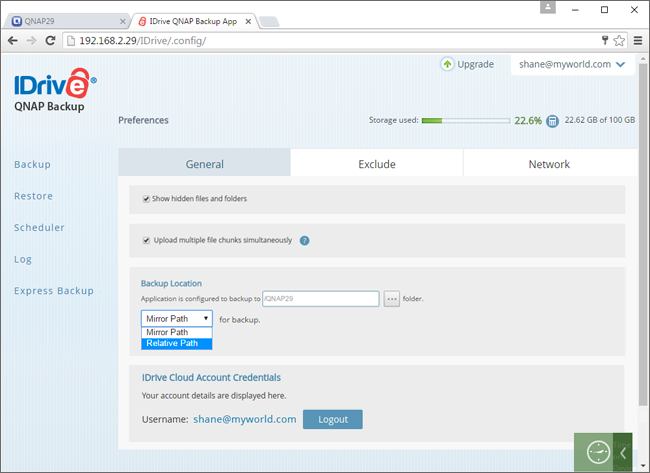Click the green Upgrade arrow icon
This screenshot has height=473, width=650.
(x=447, y=64)
